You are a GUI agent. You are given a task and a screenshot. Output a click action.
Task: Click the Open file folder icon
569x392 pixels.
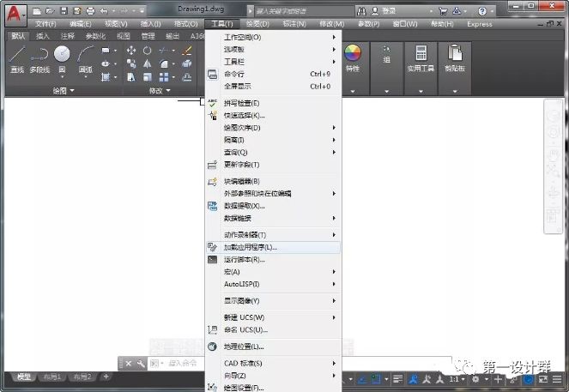click(50, 11)
